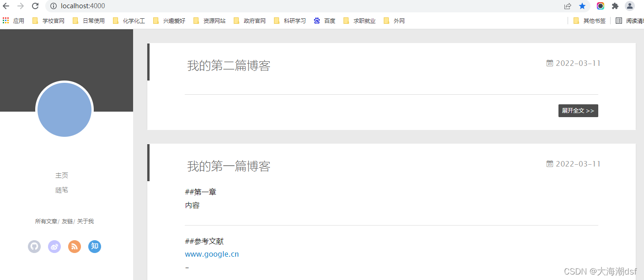
Task: Click the round blue avatar image
Action: [x=64, y=110]
